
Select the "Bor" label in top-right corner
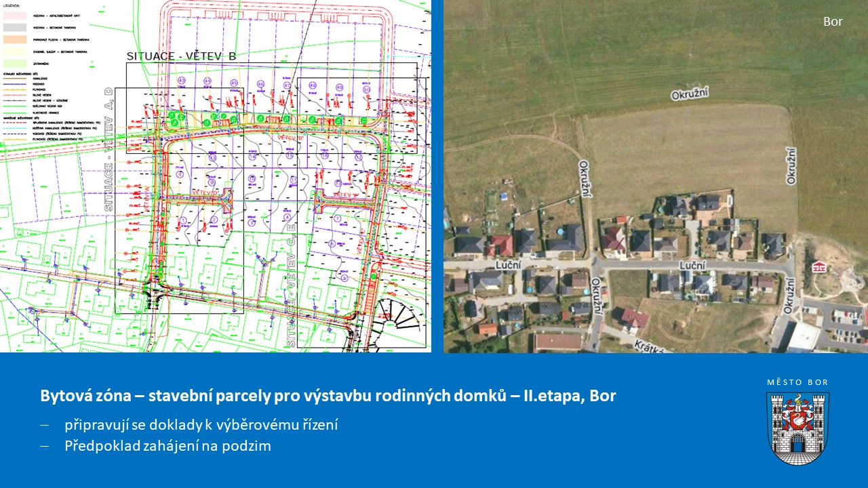[833, 22]
